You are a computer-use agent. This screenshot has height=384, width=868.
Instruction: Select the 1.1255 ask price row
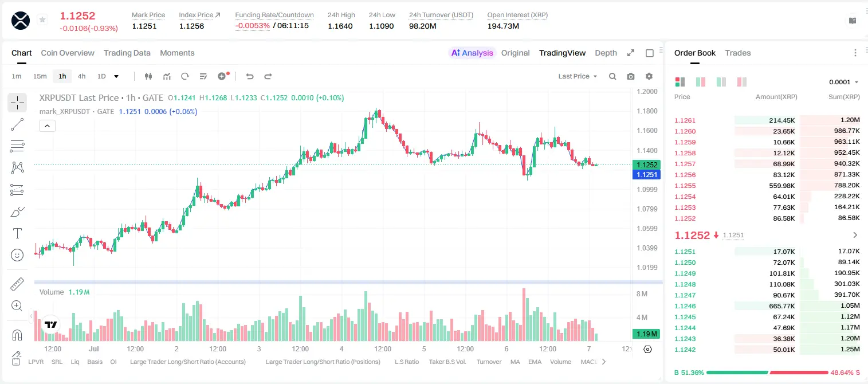767,186
